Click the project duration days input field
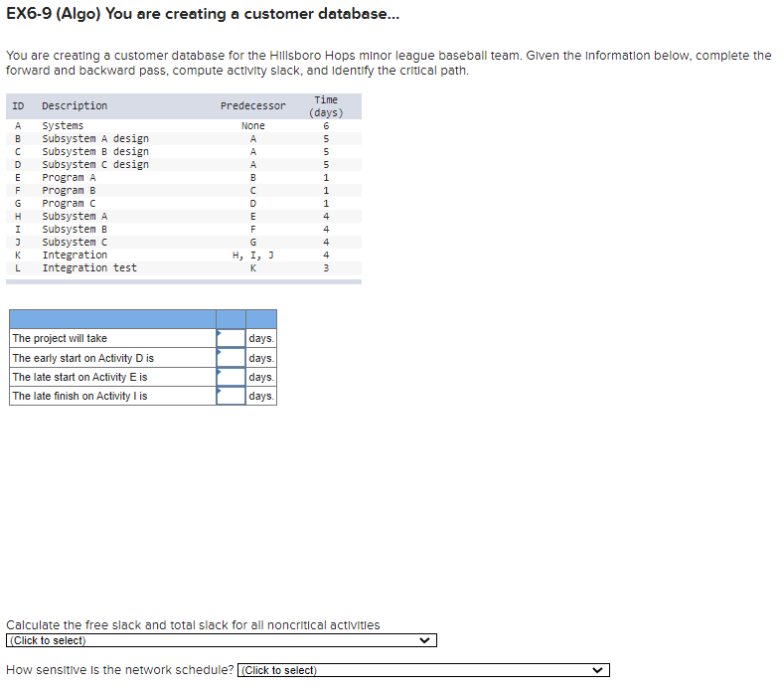784x688 pixels. pos(231,338)
